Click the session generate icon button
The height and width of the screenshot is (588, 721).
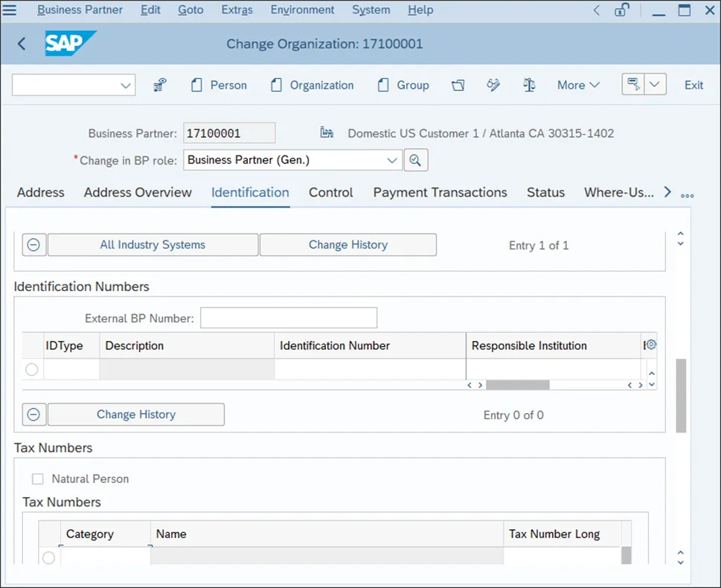point(633,85)
